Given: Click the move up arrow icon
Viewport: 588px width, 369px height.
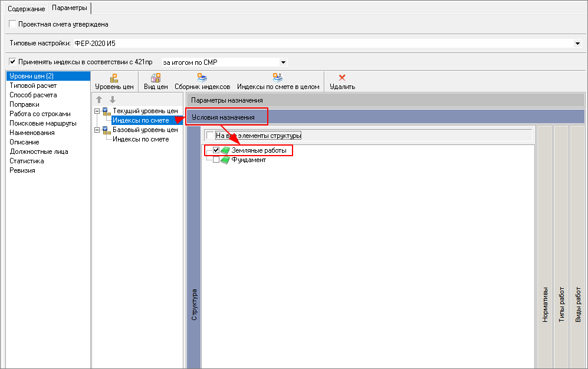Looking at the screenshot, I should pyautogui.click(x=100, y=100).
